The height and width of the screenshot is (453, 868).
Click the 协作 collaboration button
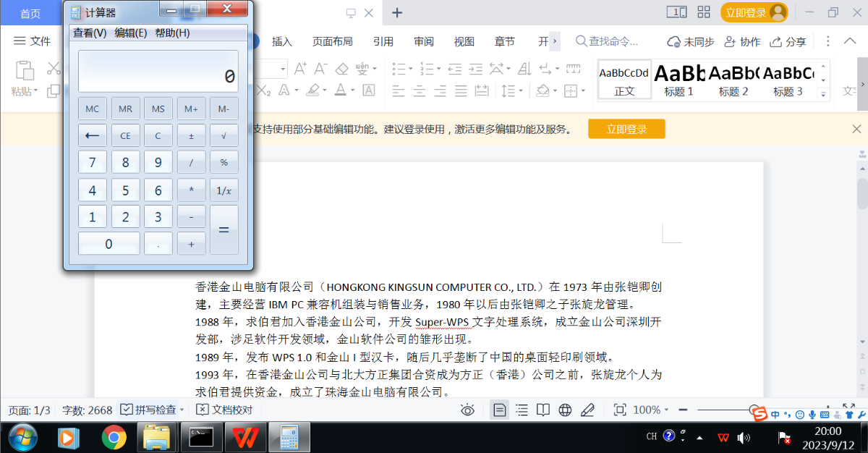[x=742, y=41]
